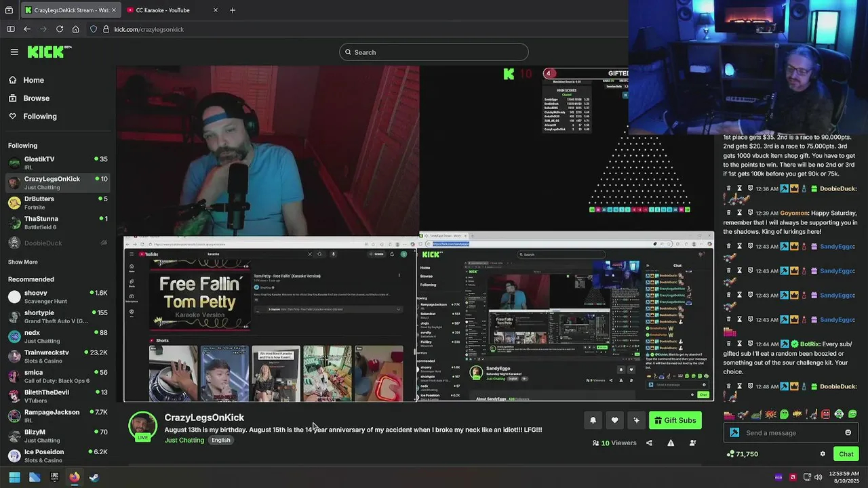This screenshot has height=488, width=868.
Task: Open Steam from the taskbar
Action: tap(94, 477)
